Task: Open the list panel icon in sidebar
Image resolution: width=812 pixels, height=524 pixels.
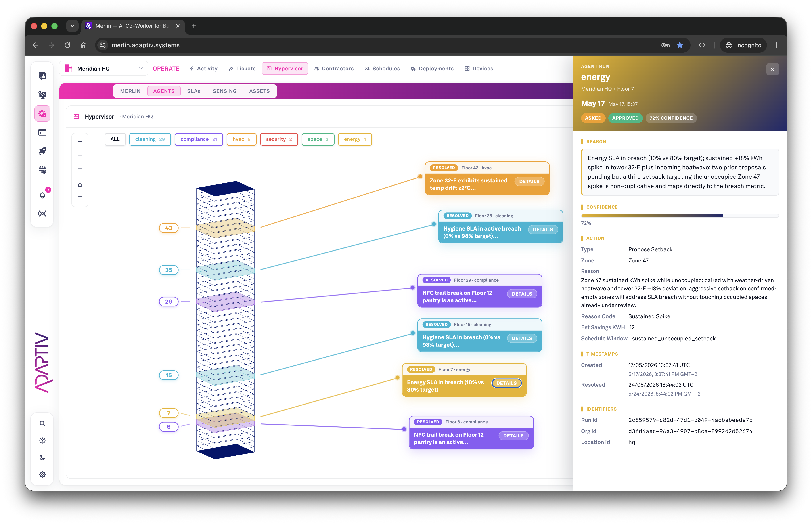Action: [x=42, y=132]
